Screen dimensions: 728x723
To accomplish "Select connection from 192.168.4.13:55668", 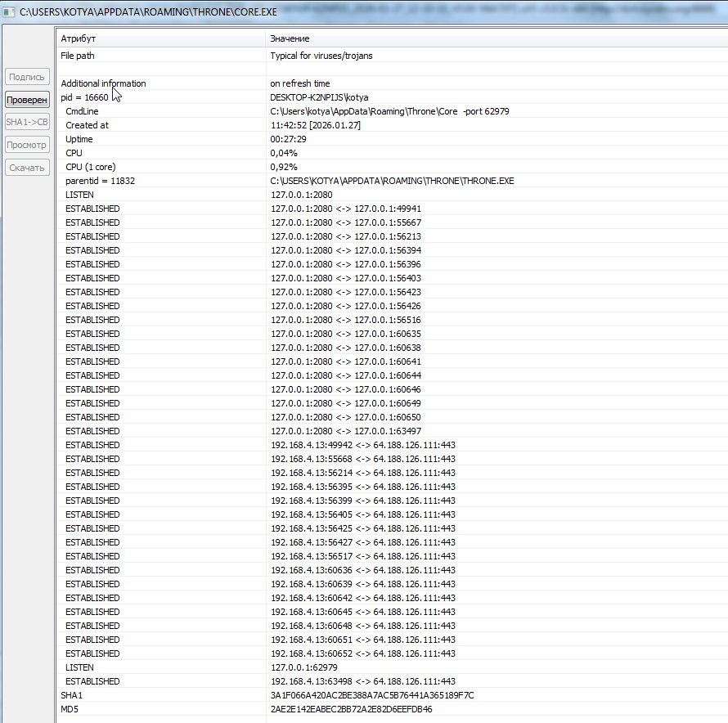I will click(363, 460).
